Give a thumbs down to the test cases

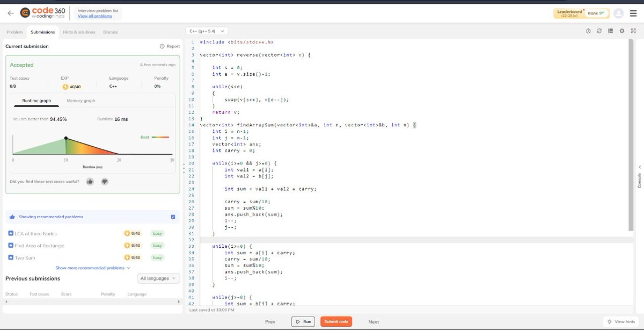click(x=104, y=181)
